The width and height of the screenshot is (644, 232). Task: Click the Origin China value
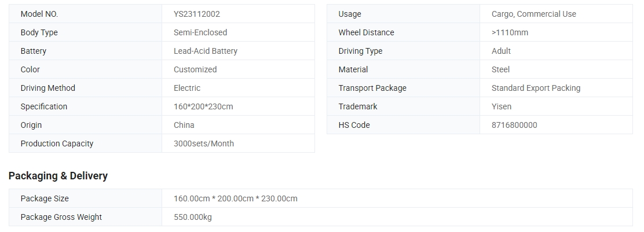tap(184, 125)
